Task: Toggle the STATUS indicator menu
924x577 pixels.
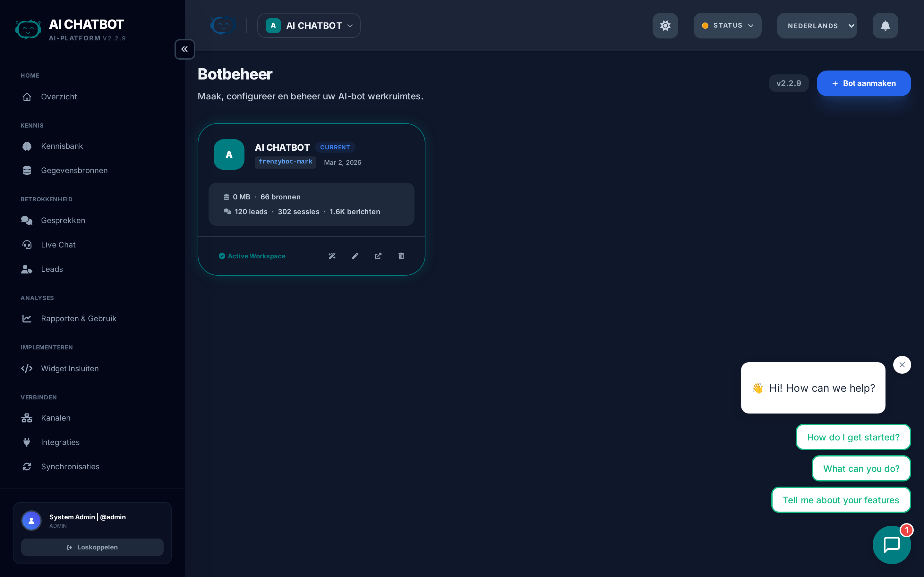Action: (x=727, y=26)
